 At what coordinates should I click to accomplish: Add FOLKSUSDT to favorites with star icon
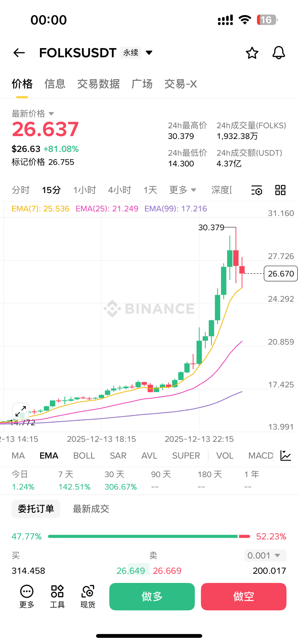[252, 53]
